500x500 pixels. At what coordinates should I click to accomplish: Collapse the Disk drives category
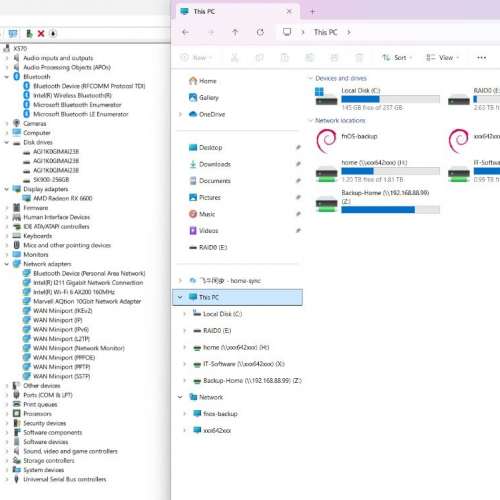click(x=6, y=142)
